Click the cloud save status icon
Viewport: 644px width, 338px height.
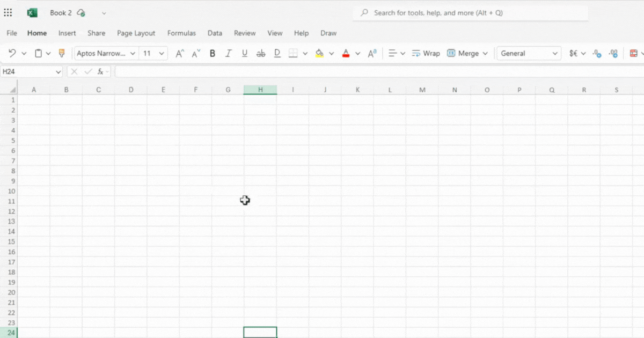(81, 13)
